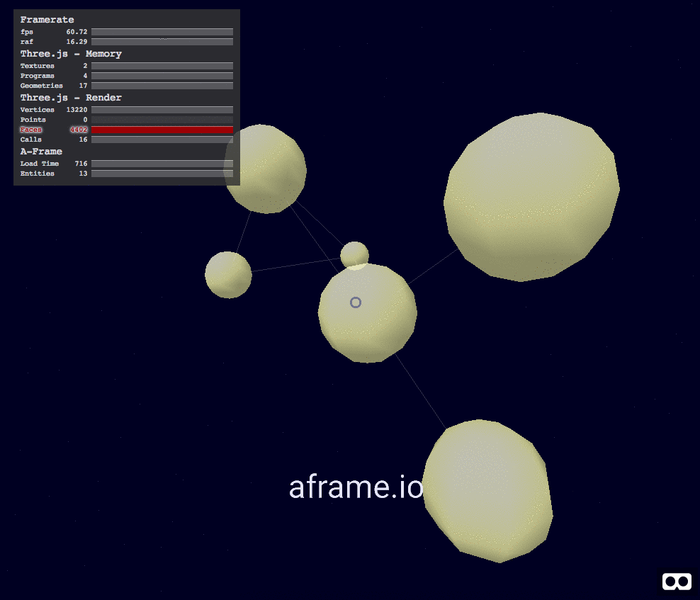700x600 pixels.
Task: Collapse the Framerate stats section header
Action: pyautogui.click(x=47, y=20)
